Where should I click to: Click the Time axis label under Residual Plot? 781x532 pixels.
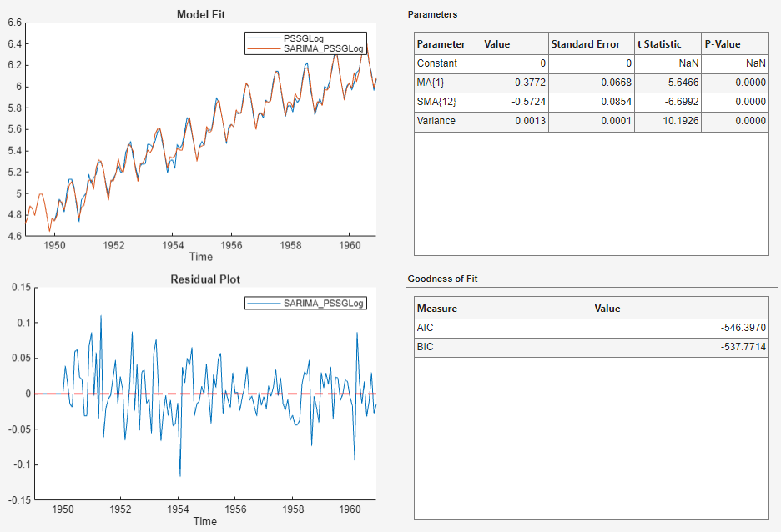(204, 521)
